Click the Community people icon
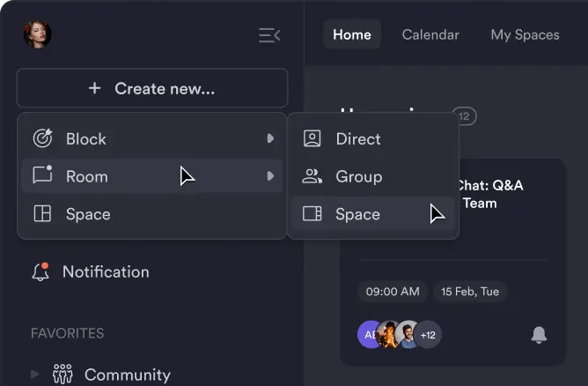This screenshot has width=588, height=386. [x=62, y=375]
